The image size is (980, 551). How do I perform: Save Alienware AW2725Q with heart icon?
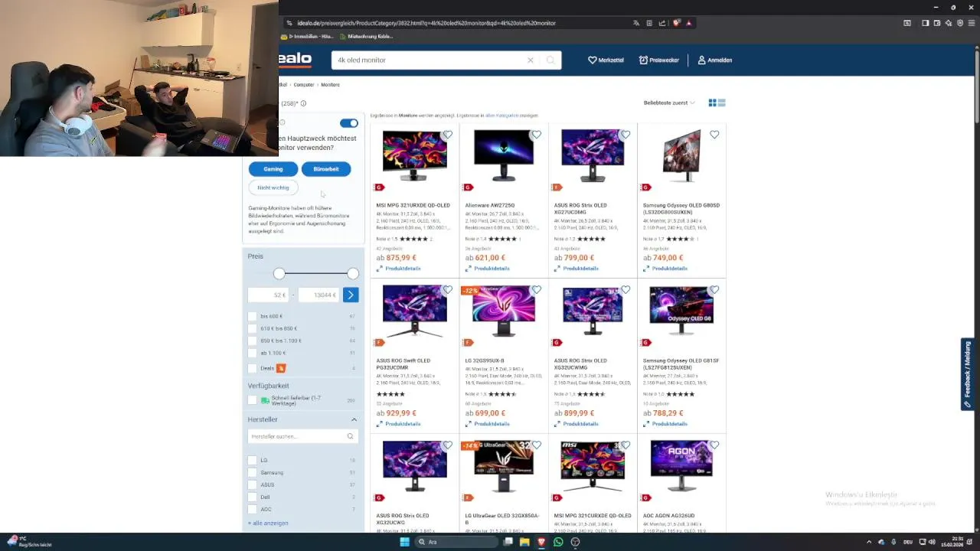point(537,135)
